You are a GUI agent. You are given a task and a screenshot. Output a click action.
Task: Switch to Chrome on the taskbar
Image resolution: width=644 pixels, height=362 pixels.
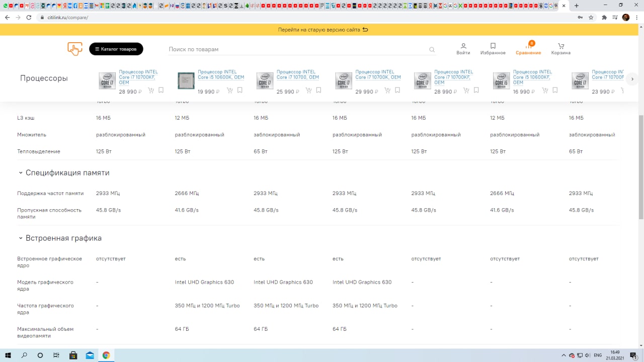coord(106,355)
